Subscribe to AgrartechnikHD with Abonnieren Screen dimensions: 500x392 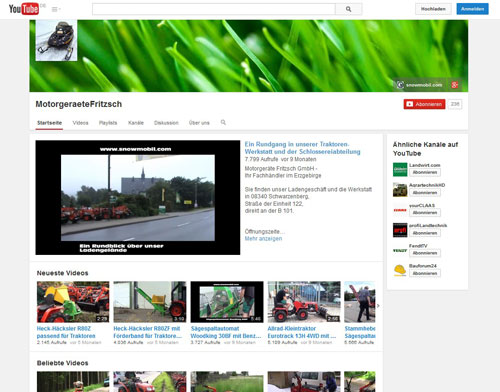[425, 193]
